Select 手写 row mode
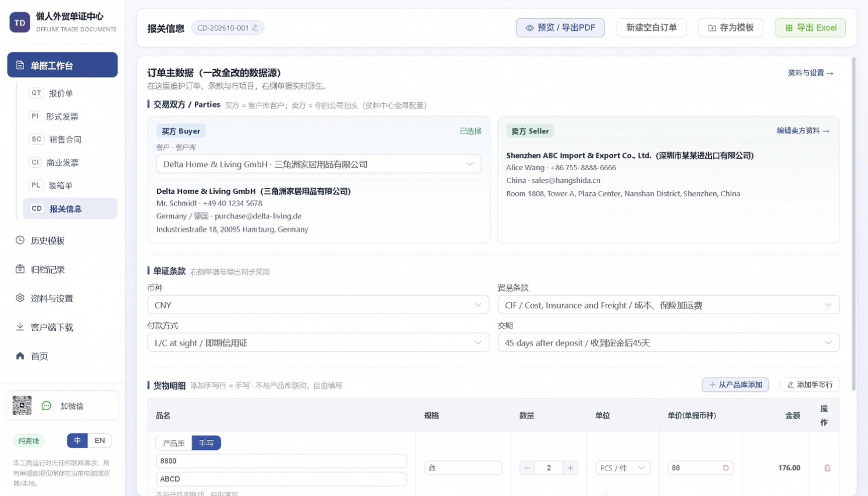The height and width of the screenshot is (496, 868). pos(206,443)
